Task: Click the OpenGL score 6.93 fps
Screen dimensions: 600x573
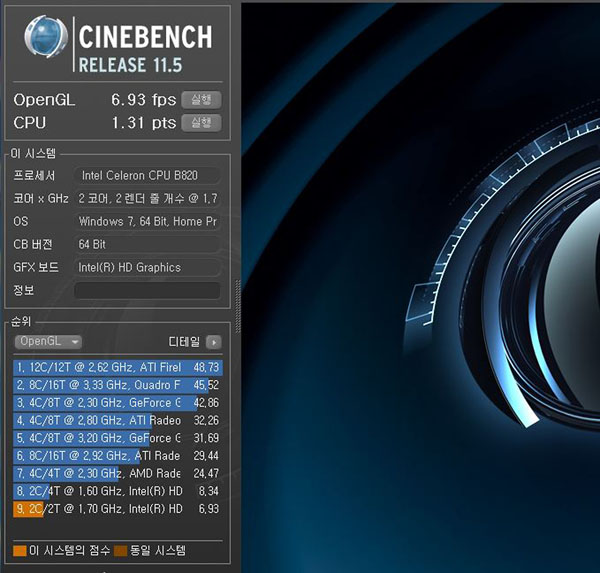Action: click(x=143, y=100)
